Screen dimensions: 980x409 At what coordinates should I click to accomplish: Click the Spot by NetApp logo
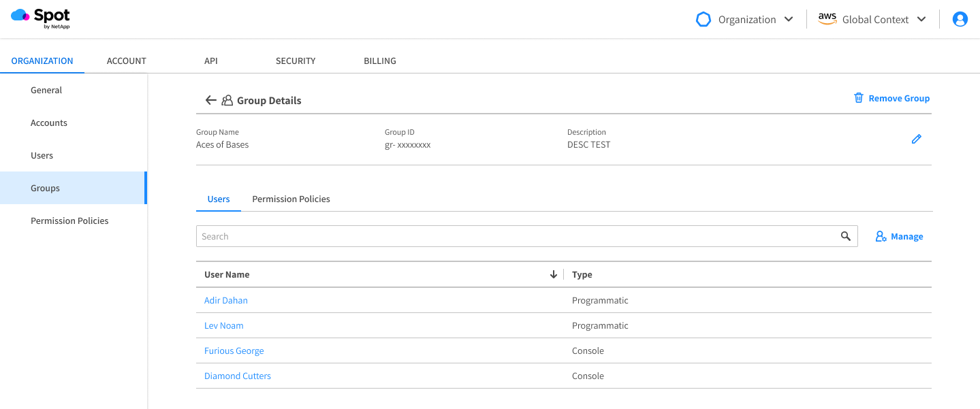point(41,18)
